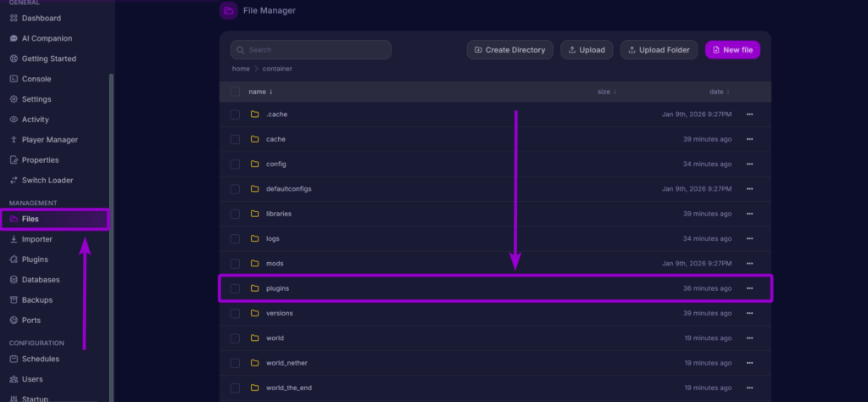868x402 pixels.
Task: Click the Create Directory button
Action: click(x=510, y=50)
